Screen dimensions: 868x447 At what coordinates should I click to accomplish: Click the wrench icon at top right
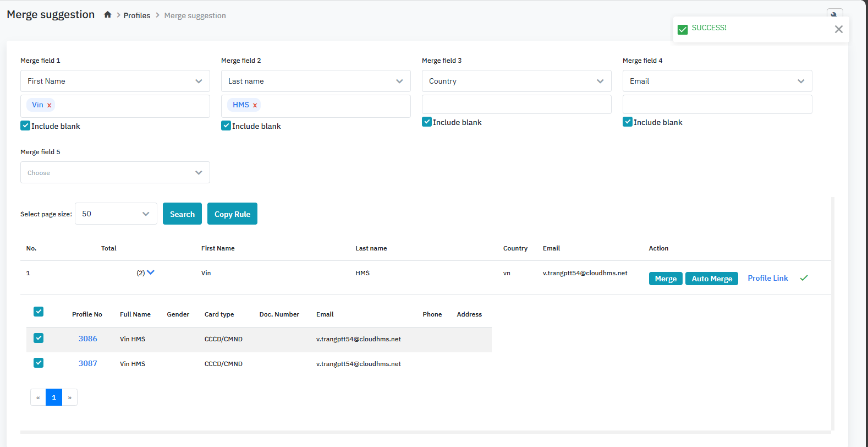(x=834, y=14)
